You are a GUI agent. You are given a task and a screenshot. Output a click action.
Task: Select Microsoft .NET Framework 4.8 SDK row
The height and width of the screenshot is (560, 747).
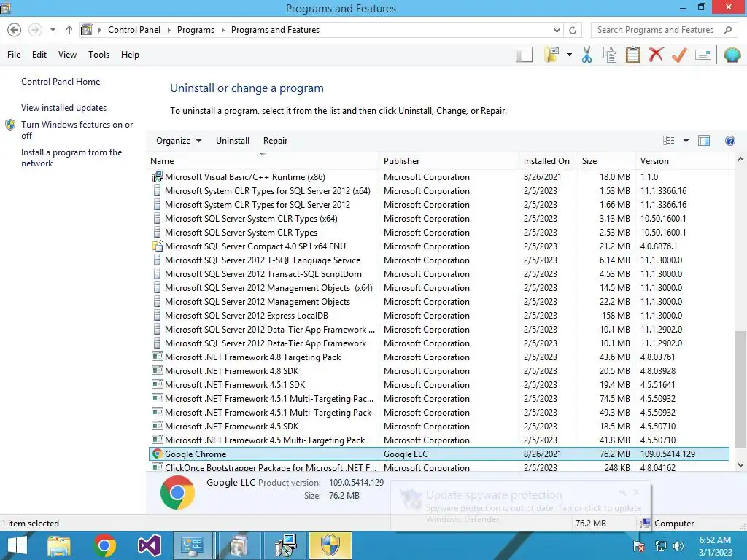(x=438, y=371)
